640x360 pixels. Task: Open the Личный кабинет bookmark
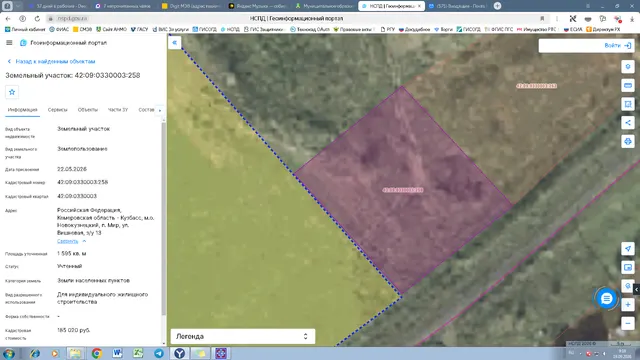tap(25, 29)
